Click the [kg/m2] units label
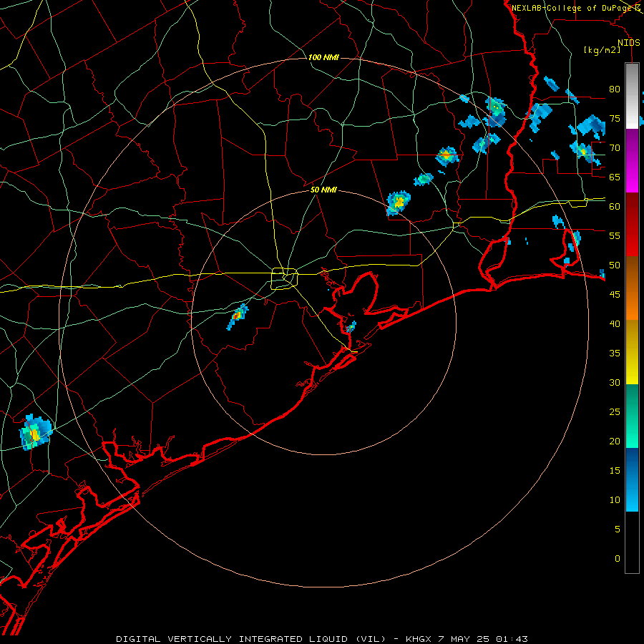The height and width of the screenshot is (644, 644). pyautogui.click(x=602, y=50)
